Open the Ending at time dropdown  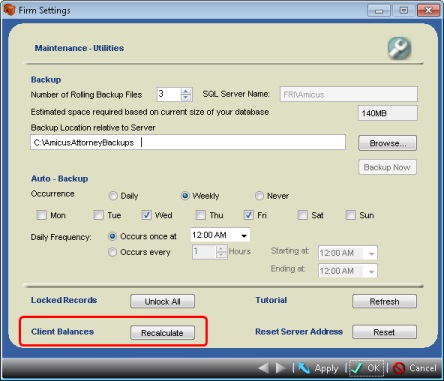tap(371, 272)
